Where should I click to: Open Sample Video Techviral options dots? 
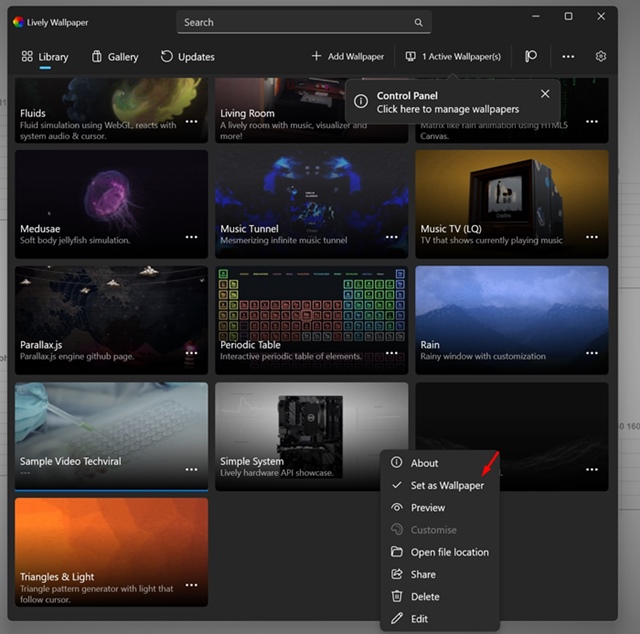click(x=191, y=469)
